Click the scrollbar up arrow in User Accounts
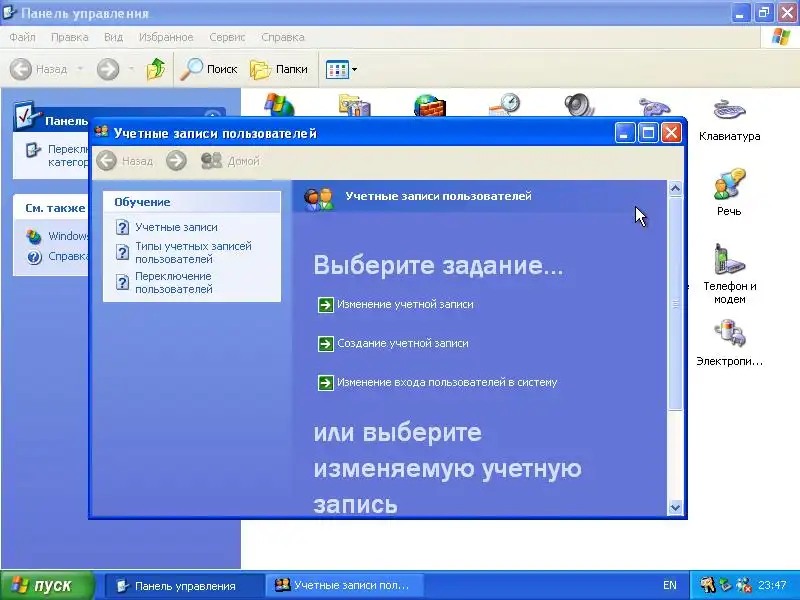This screenshot has width=800, height=600. (x=675, y=189)
